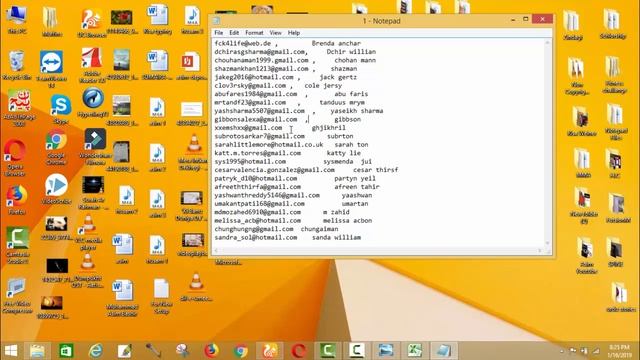This screenshot has width=640, height=360.
Task: Open Camtasia Studio green taskbar icon
Action: [x=328, y=351]
